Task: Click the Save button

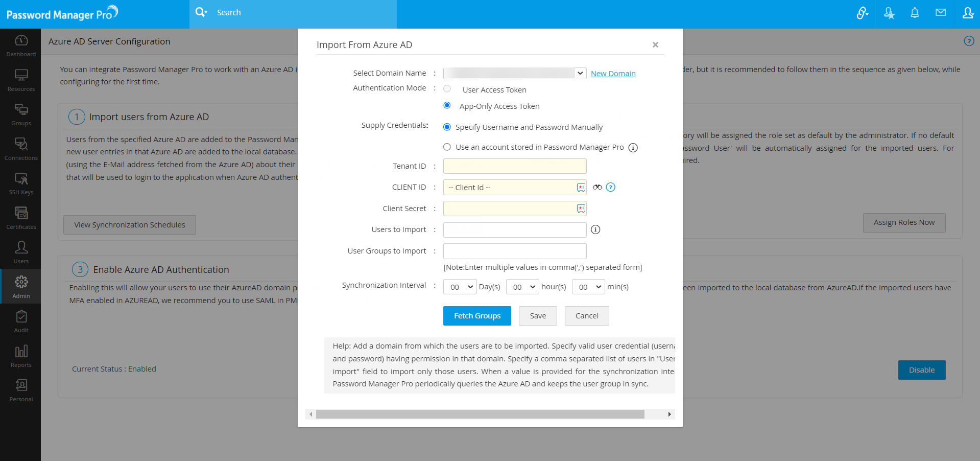Action: (538, 316)
